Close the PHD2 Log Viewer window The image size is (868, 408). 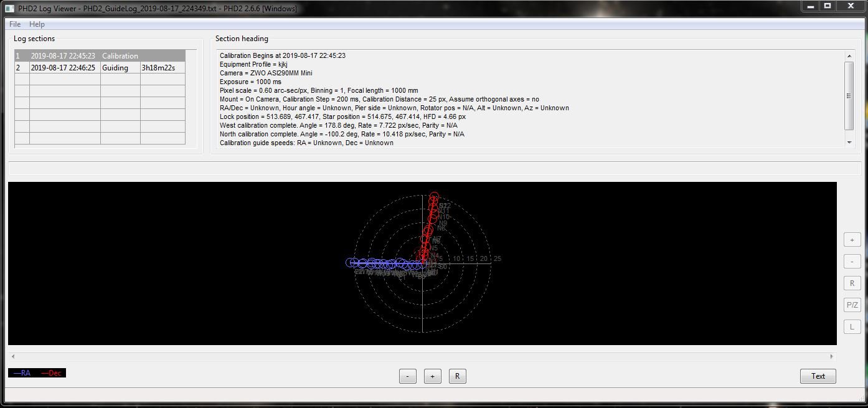pyautogui.click(x=851, y=6)
